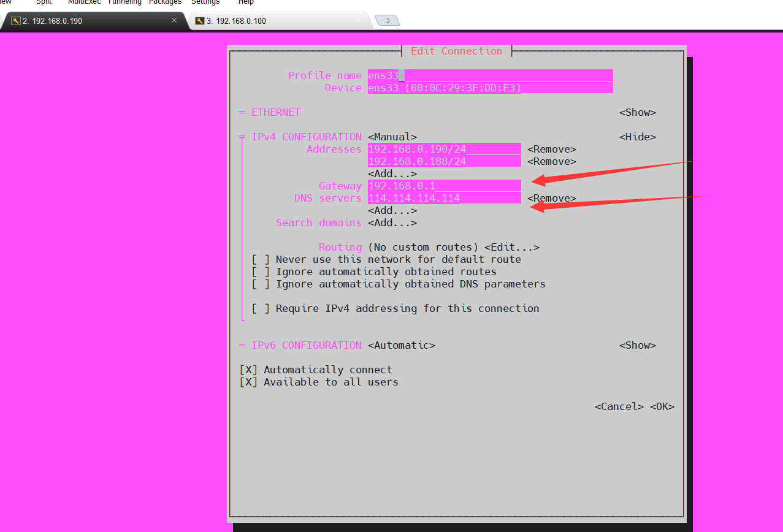Show the IPv6 CONFIGURATION section
The image size is (783, 532).
click(x=638, y=345)
